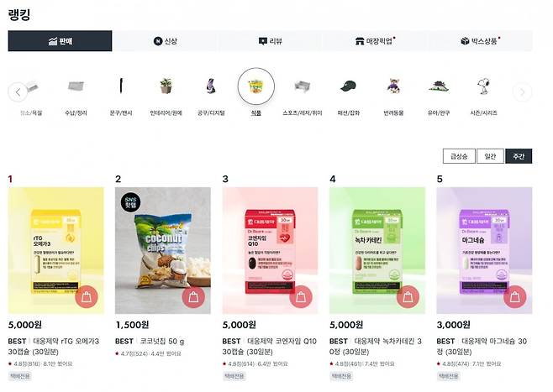Open the 반려동물 pet category icon

pos(393,86)
